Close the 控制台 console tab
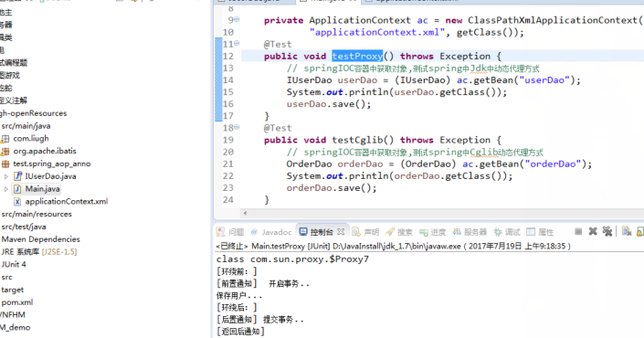Screen dimensions: 644x338 point(341,232)
